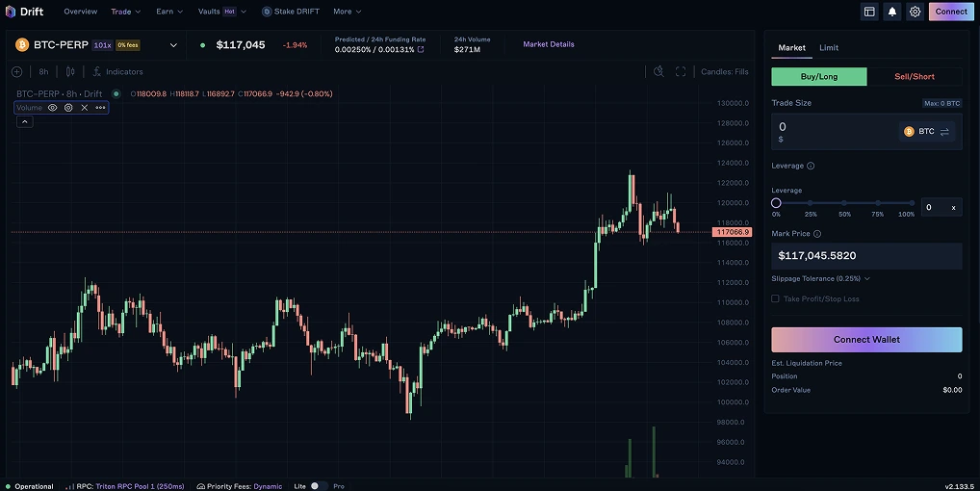The height and width of the screenshot is (491, 980).
Task: Open the candlestick chart type icon
Action: [70, 72]
